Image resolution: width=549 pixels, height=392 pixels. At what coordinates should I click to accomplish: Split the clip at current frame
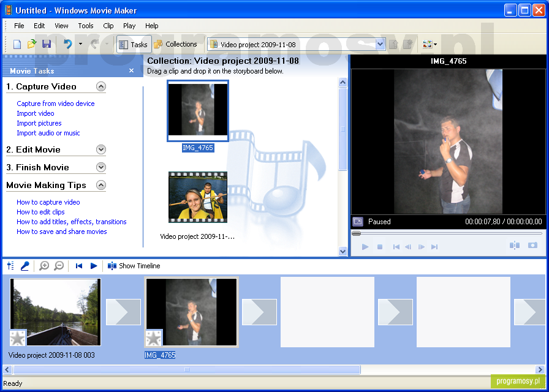pyautogui.click(x=514, y=246)
